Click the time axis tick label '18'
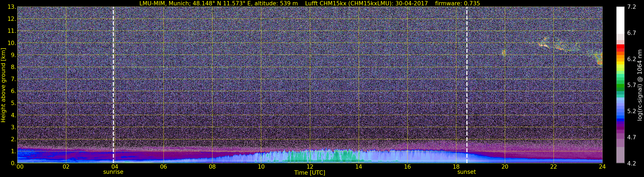644x177 pixels. point(456,167)
